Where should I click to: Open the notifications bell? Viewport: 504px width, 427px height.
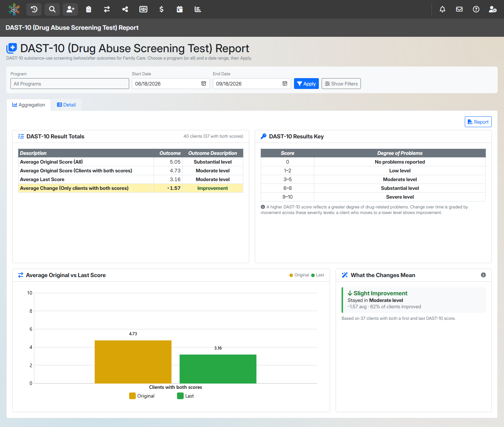pos(442,9)
